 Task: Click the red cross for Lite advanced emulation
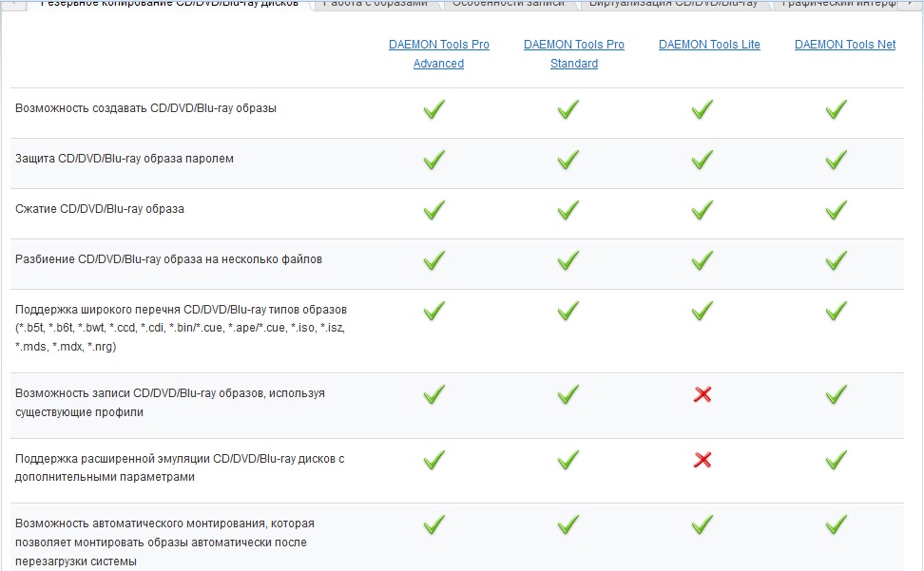point(703,460)
